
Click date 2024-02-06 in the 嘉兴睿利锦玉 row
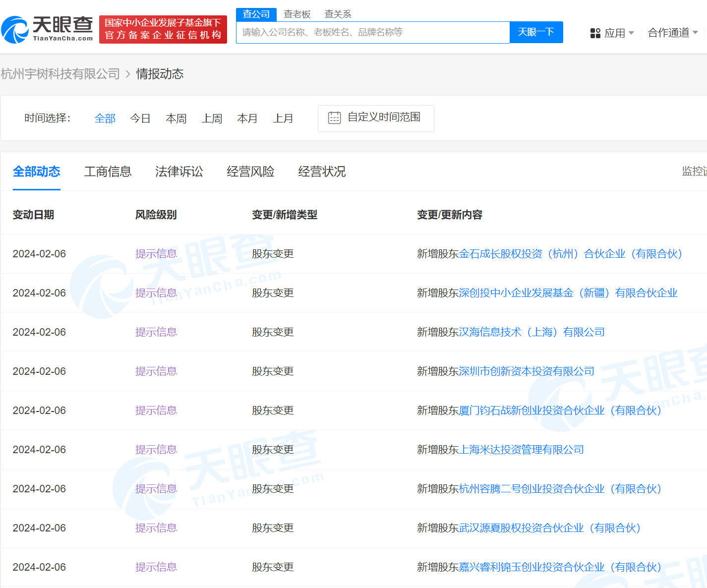39,567
